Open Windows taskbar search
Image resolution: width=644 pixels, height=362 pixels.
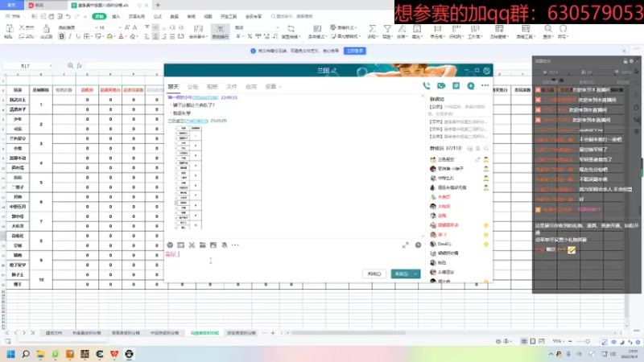26,354
